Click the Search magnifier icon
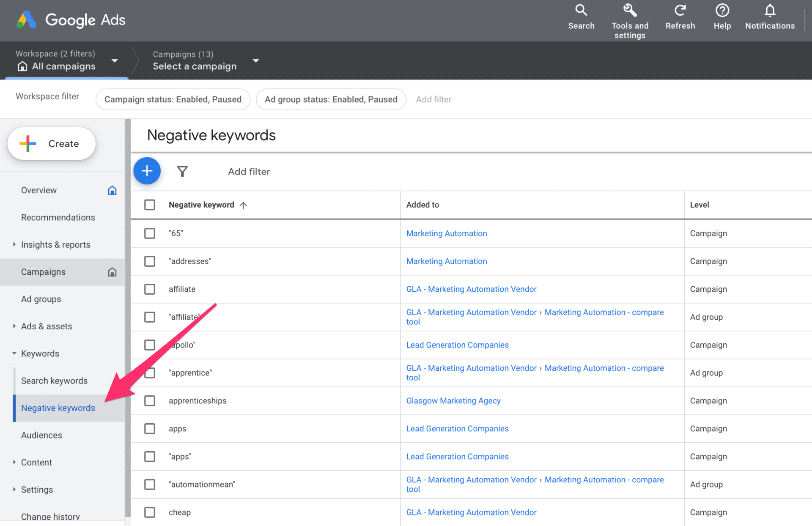812x526 pixels. coord(581,11)
